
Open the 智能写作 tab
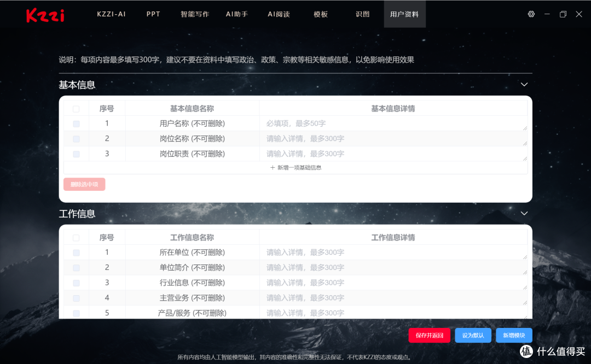(195, 14)
